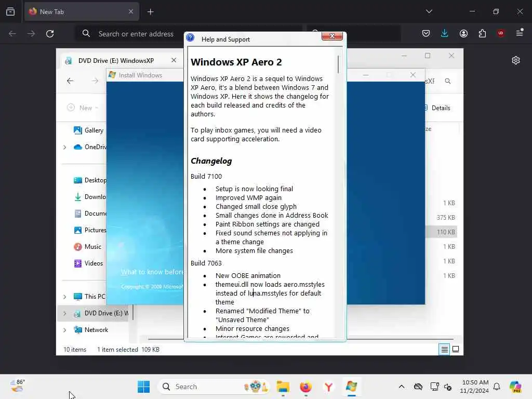Close the Help and Support dialog

332,36
